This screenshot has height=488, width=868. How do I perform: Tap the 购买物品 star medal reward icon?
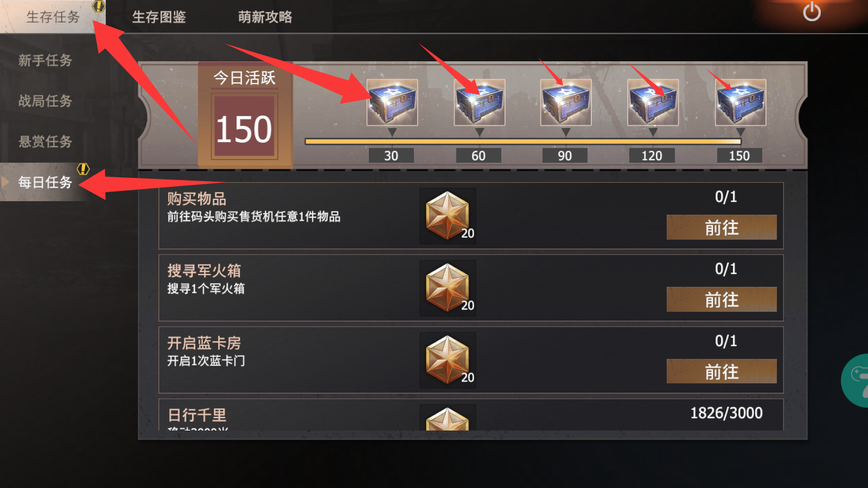coord(448,216)
